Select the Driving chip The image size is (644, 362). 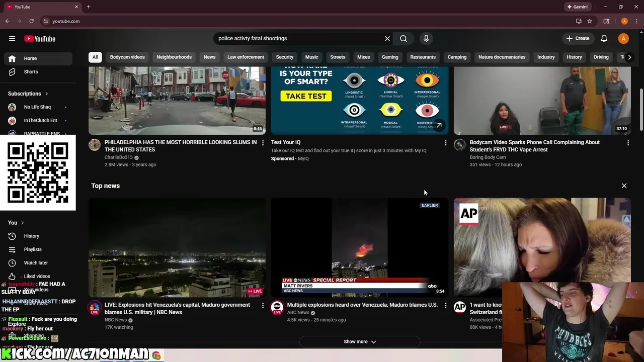tap(601, 57)
